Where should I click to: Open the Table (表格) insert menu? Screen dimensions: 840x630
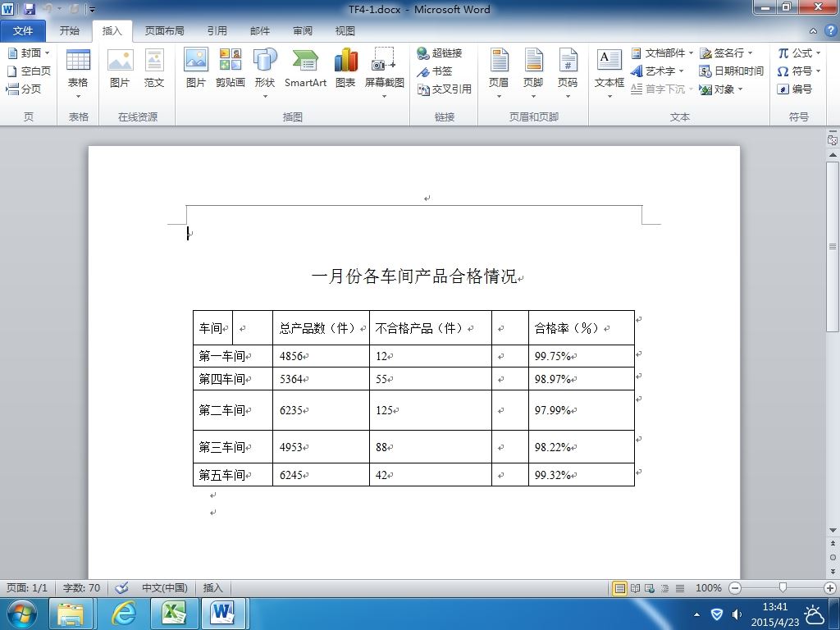pos(78,73)
